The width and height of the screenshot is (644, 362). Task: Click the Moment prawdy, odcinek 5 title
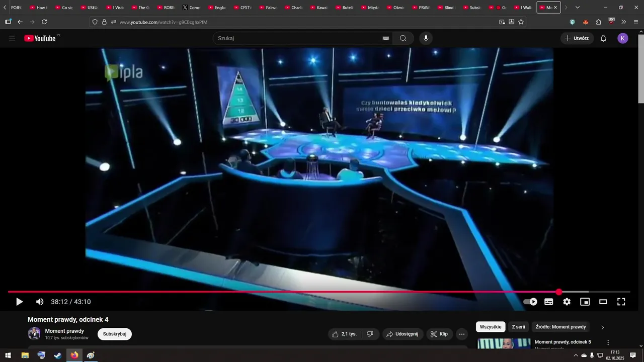click(562, 342)
